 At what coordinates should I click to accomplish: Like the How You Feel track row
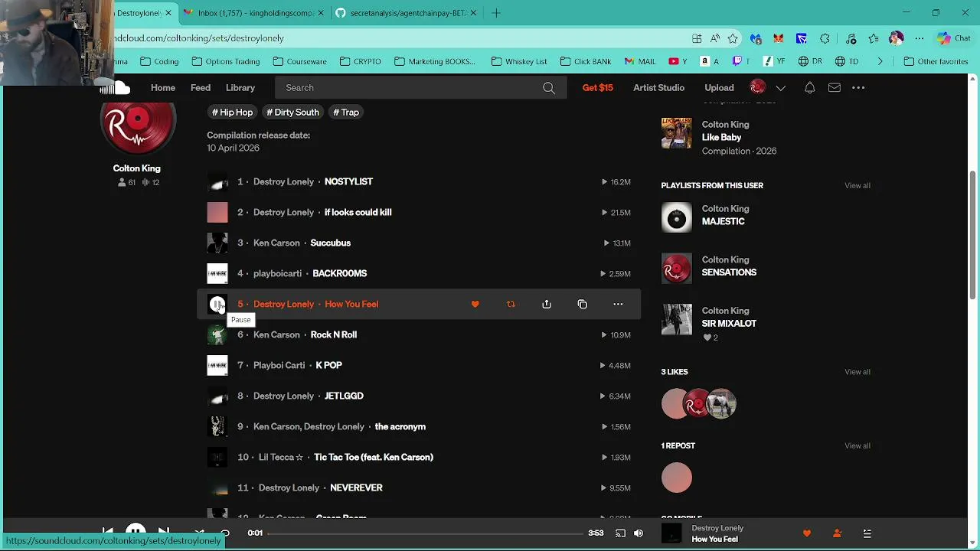[475, 304]
